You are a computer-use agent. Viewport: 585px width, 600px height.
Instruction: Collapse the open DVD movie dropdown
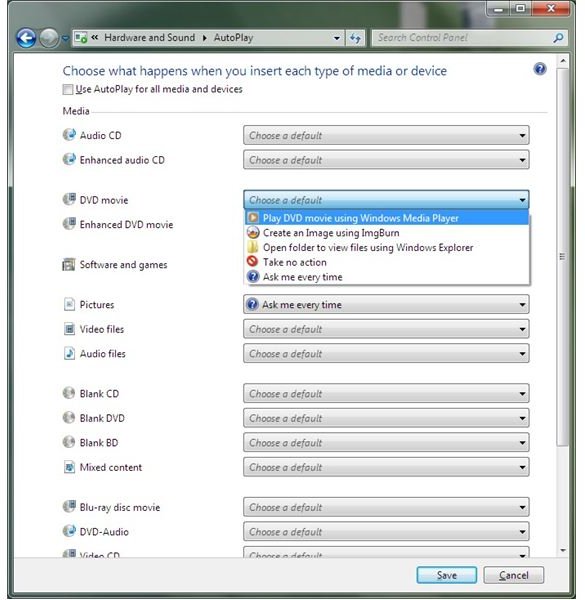pyautogui.click(x=386, y=200)
